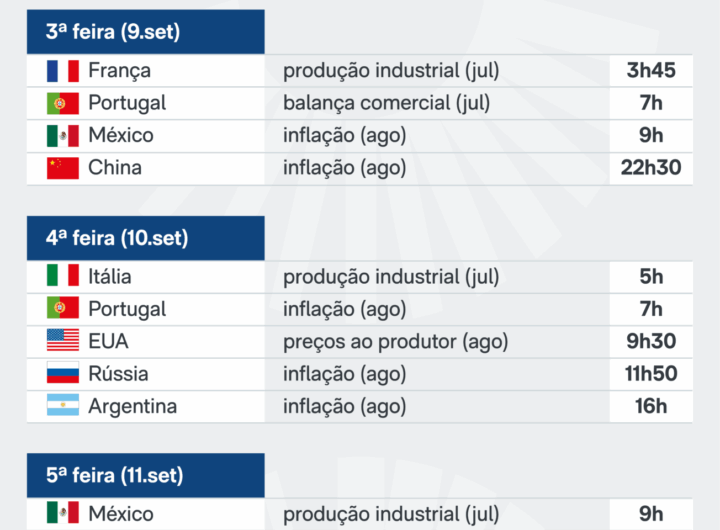
Task: Click the 22h30 time cell
Action: pyautogui.click(x=651, y=168)
